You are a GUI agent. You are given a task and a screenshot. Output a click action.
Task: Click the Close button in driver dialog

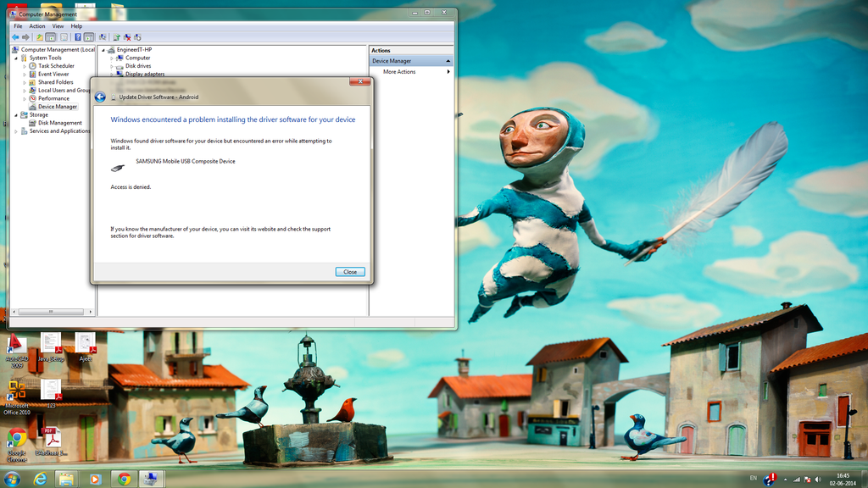[x=350, y=272]
